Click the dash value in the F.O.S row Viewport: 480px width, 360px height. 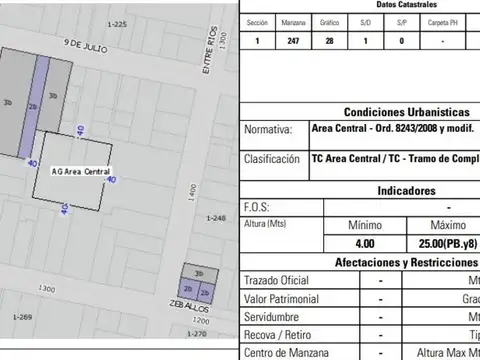pyautogui.click(x=449, y=208)
